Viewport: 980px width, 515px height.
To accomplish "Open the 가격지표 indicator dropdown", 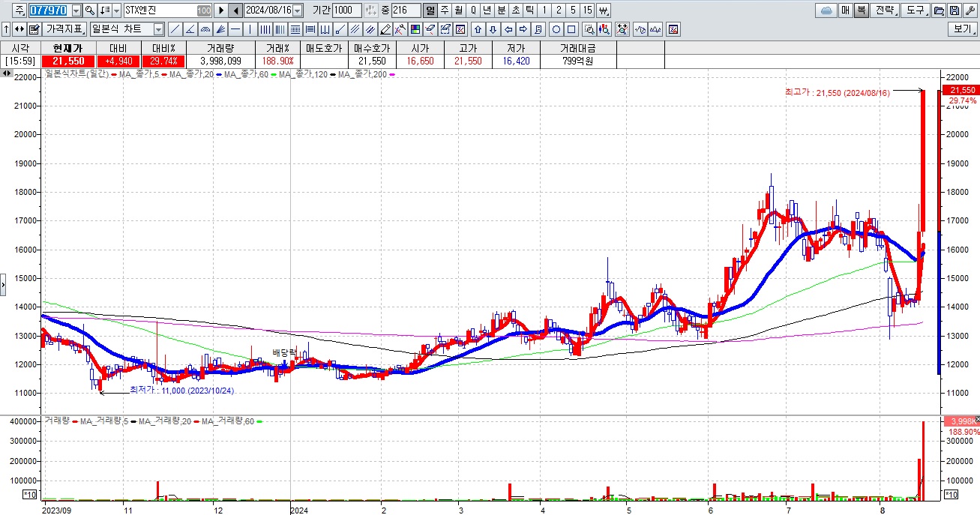I will point(64,29).
